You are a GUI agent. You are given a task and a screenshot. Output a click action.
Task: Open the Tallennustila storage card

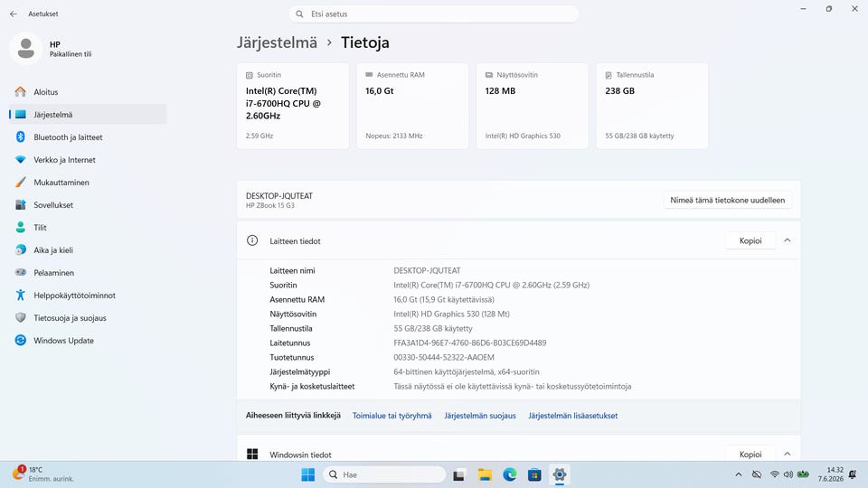point(652,106)
